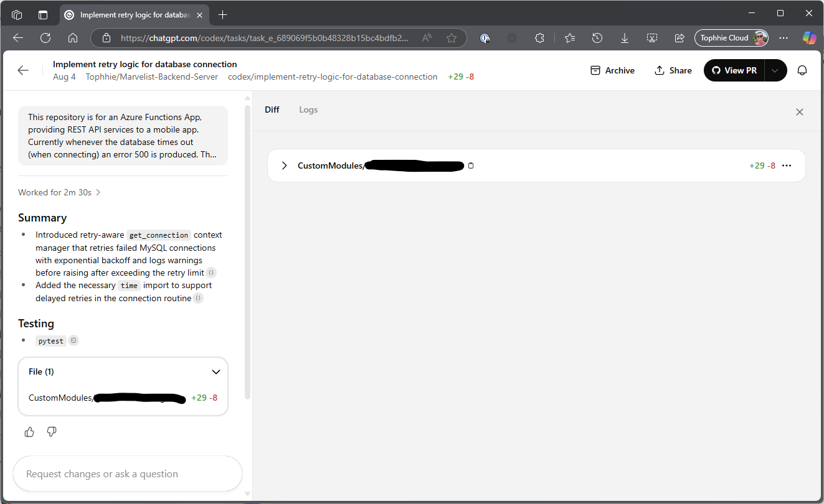Start a screenshot capture
The width and height of the screenshot is (824, 504).
coord(652,38)
